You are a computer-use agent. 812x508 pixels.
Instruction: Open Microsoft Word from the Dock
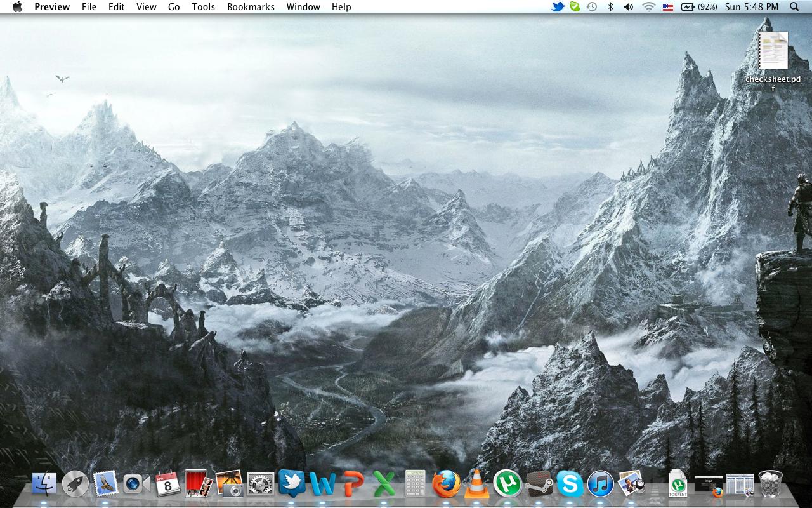[x=322, y=485]
